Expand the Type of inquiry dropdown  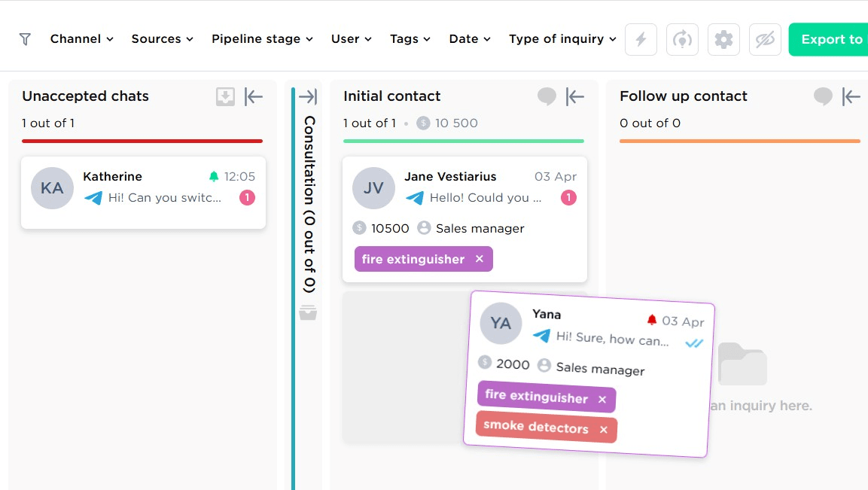click(562, 39)
